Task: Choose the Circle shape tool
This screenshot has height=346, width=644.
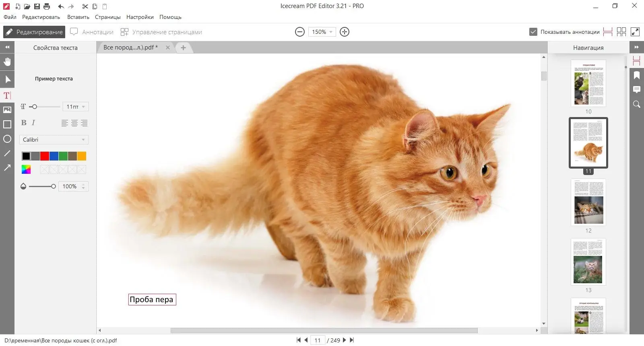Action: [7, 139]
